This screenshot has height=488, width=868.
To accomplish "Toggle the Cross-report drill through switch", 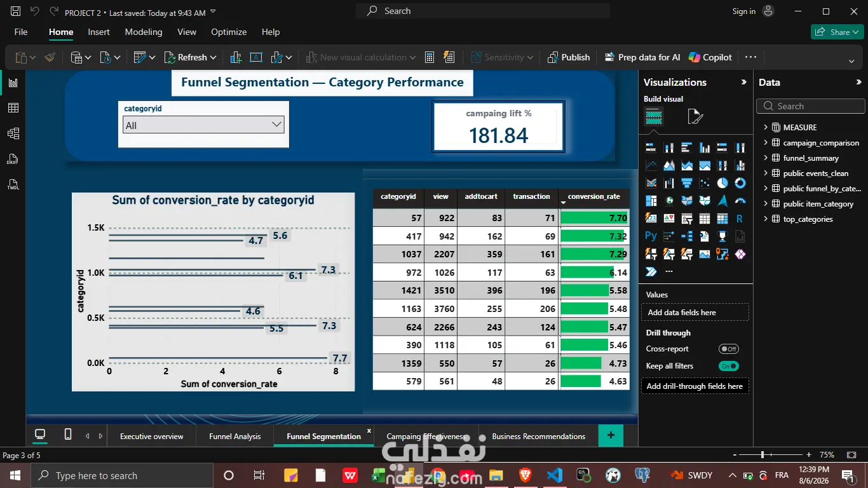I will (728, 349).
